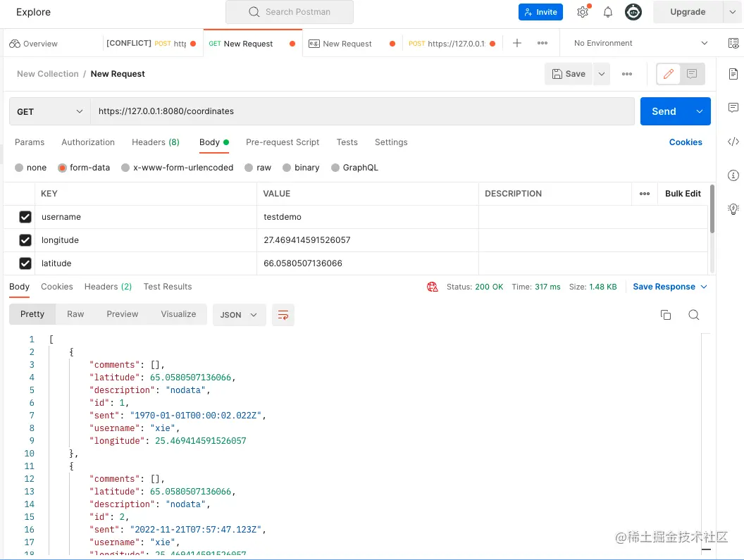
Task: Select x-www-form-urlencoded body type
Action: click(125, 168)
